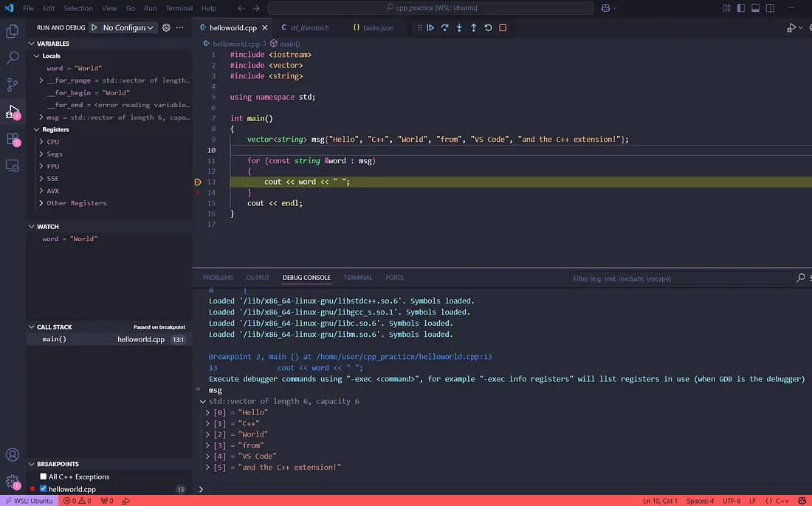Expand the msg variable in Locals
The height and width of the screenshot is (506, 812).
point(41,117)
